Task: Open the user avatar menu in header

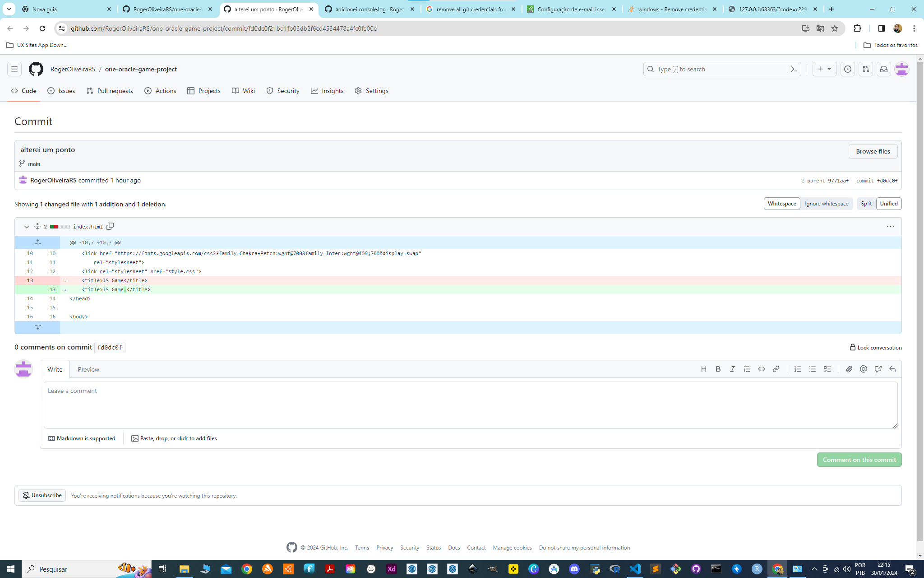Action: tap(902, 69)
